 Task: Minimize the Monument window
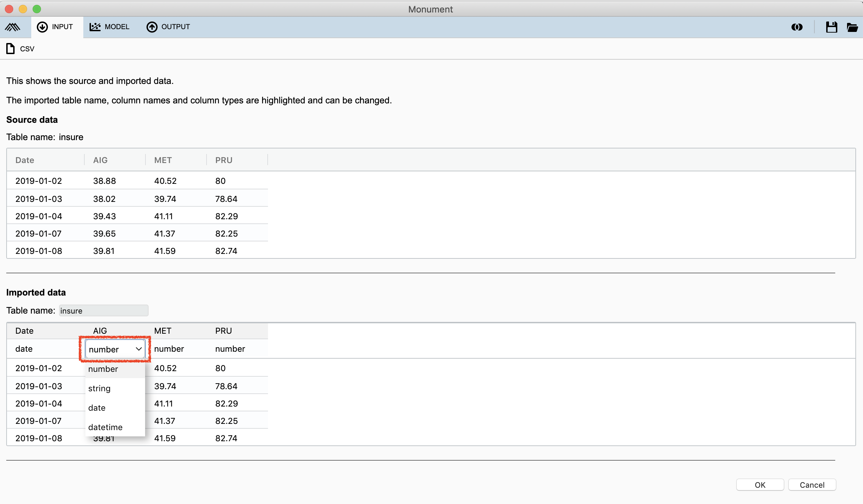[x=23, y=9]
